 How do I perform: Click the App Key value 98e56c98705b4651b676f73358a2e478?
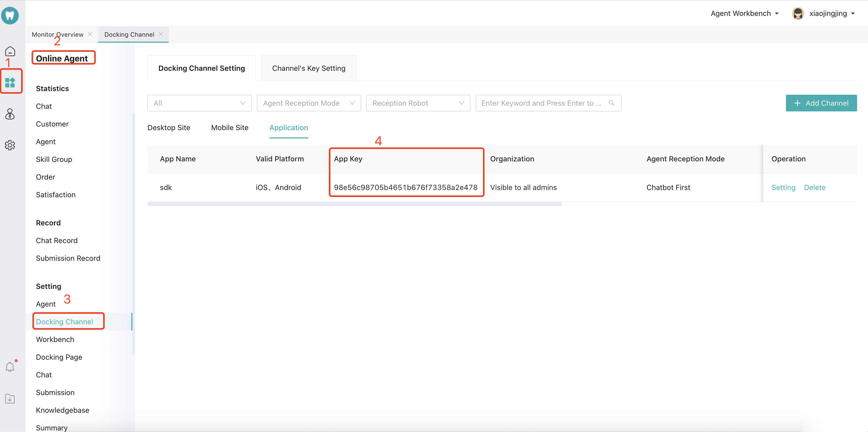pos(406,188)
